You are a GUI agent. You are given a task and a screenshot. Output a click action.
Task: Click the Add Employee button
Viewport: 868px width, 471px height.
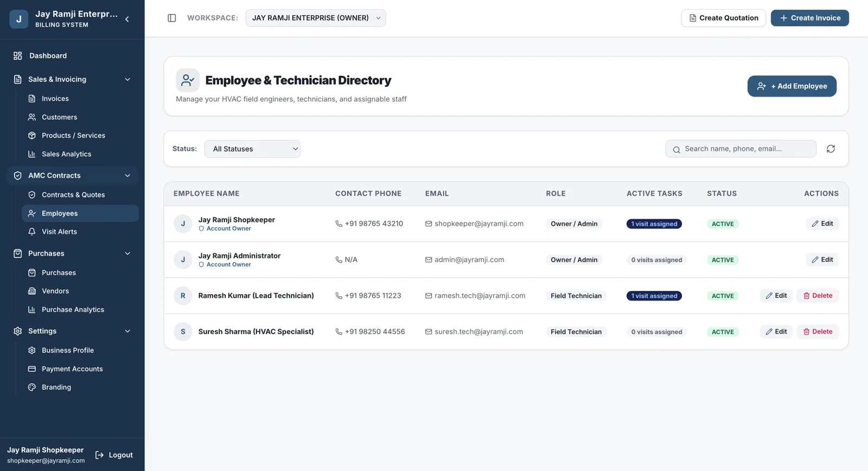792,86
